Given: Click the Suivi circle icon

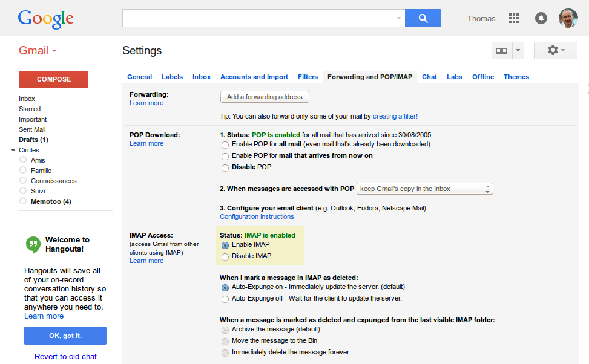Looking at the screenshot, I should click(23, 190).
